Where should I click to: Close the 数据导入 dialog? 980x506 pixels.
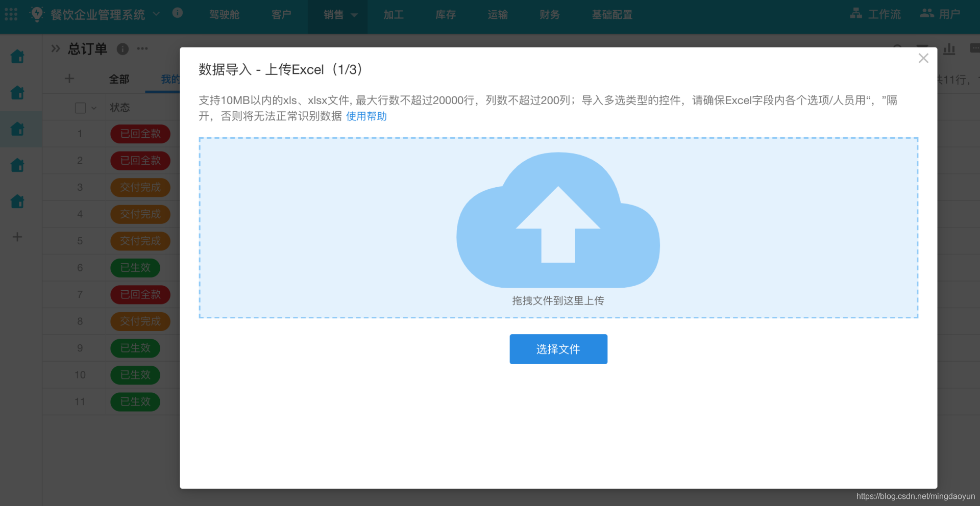[x=923, y=58]
